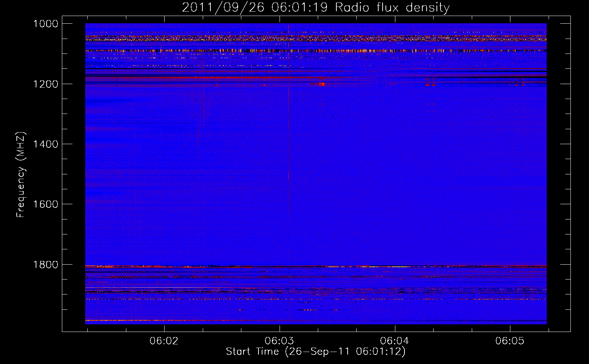
Task: Click the "Frequency (MHZ)" axis label
Action: [x=21, y=175]
